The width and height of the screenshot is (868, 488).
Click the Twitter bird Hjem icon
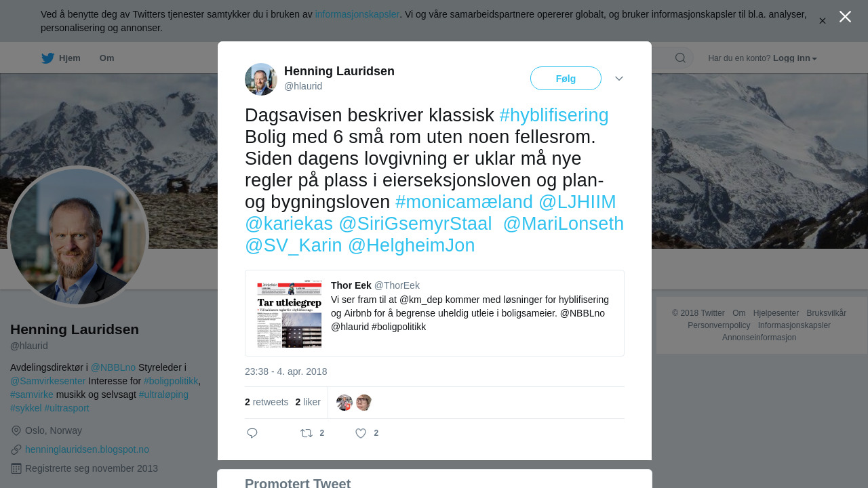click(x=47, y=58)
